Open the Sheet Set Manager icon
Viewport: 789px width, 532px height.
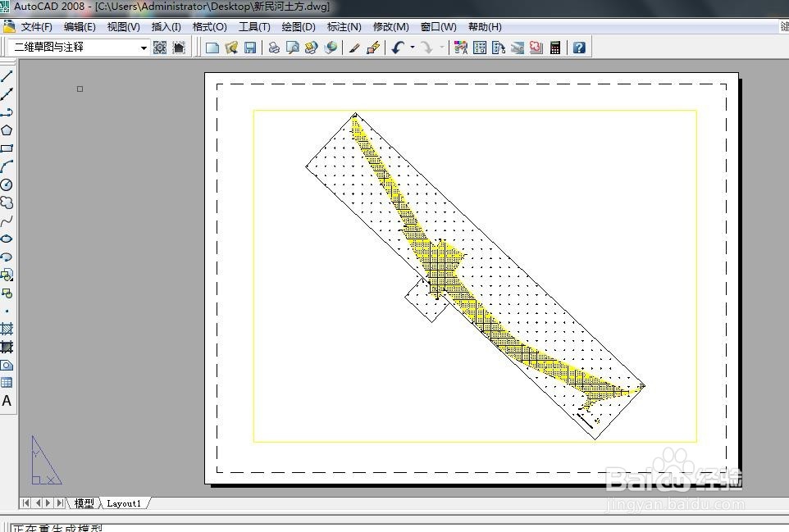518,48
